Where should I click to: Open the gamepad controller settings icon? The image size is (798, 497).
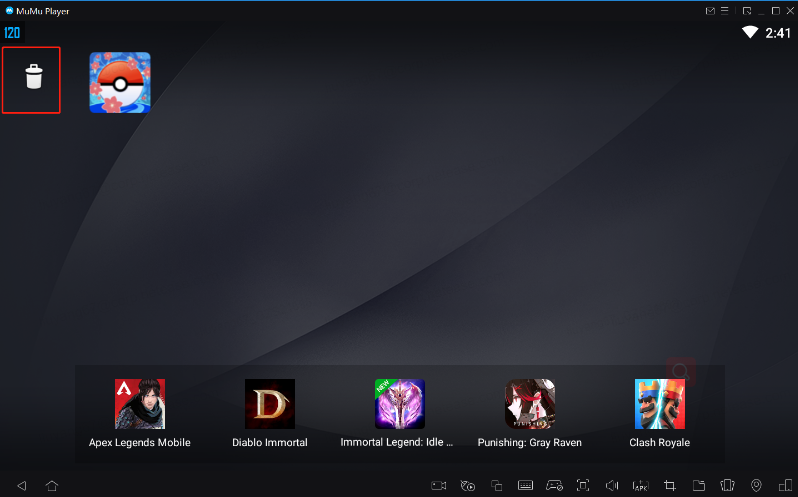[x=554, y=485]
